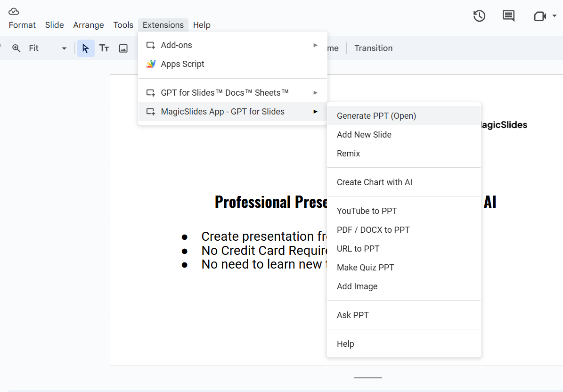Click the zoom magnifier icon
The width and height of the screenshot is (563, 392).
click(16, 48)
